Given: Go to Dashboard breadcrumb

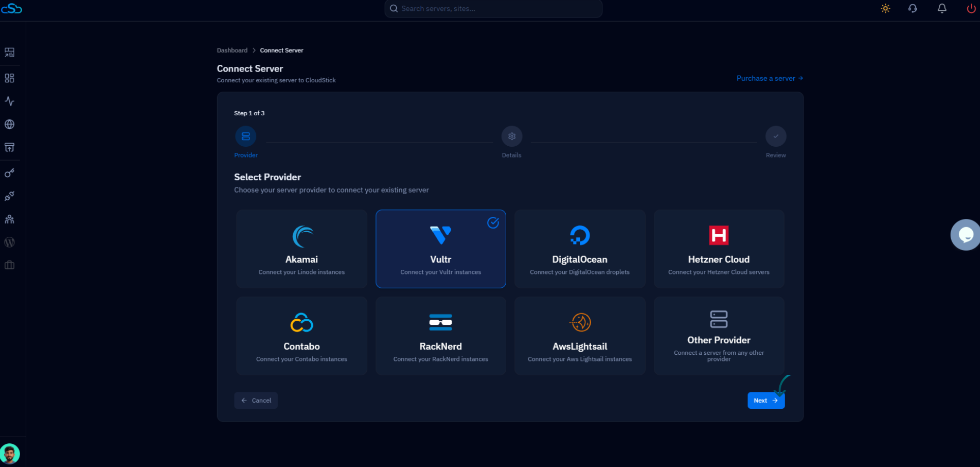Looking at the screenshot, I should point(232,50).
